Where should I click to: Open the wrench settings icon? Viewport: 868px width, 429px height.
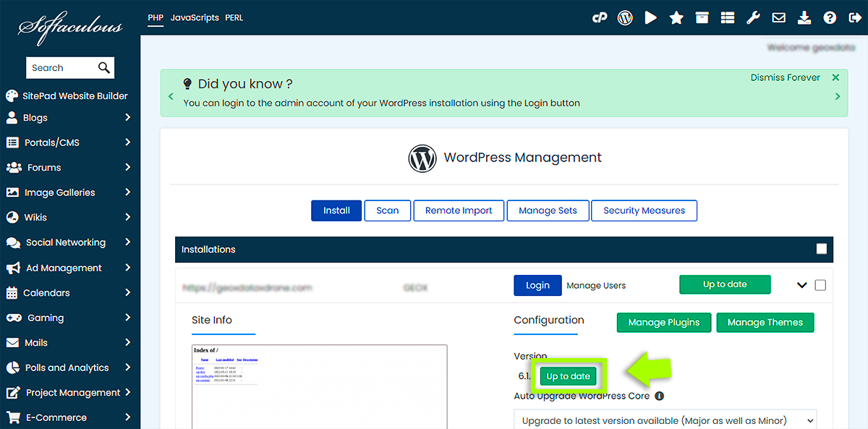coord(753,18)
